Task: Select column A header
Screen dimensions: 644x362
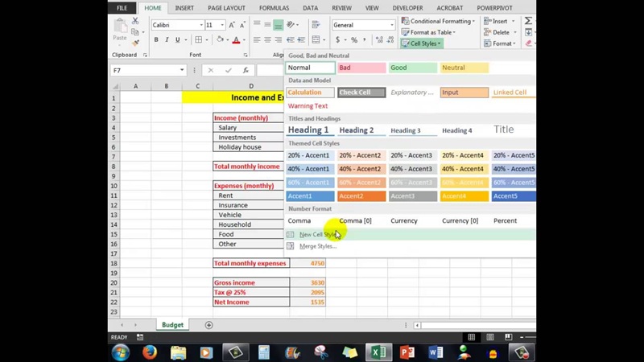Action: (x=135, y=86)
